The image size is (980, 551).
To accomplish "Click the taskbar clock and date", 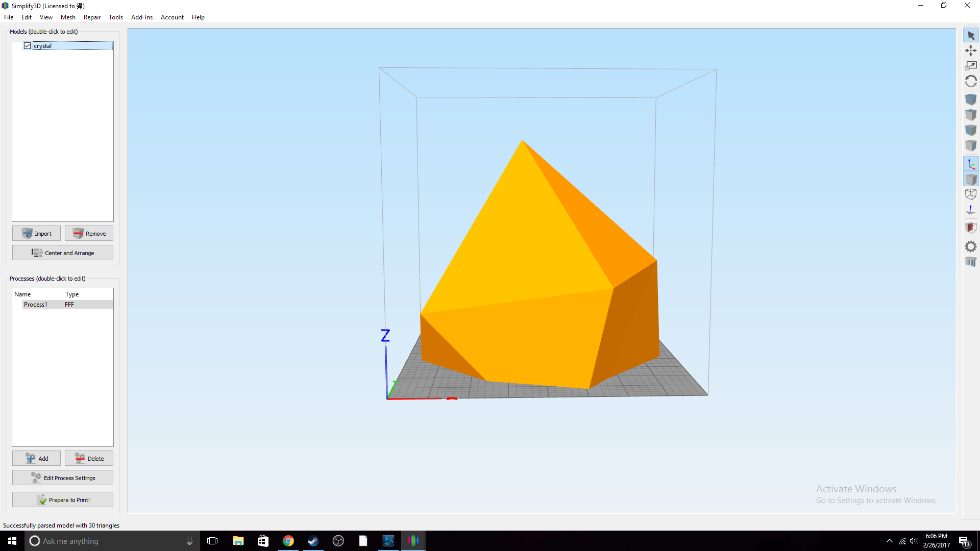I will pos(937,541).
